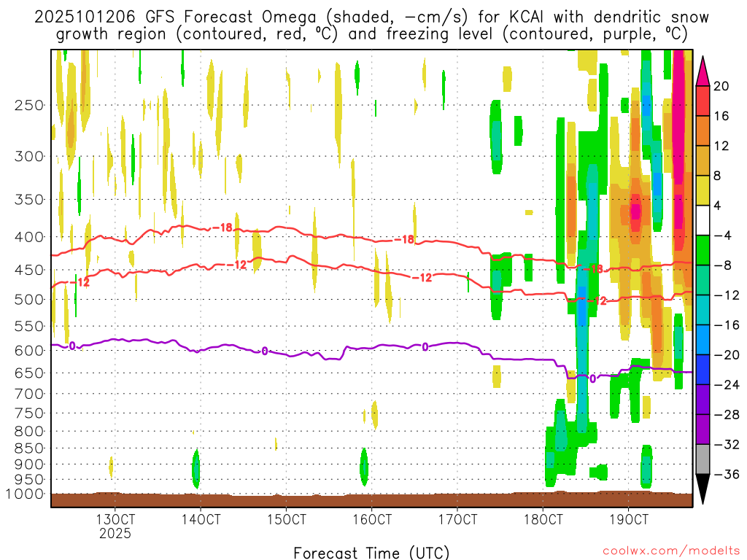The image size is (747, 560).
Task: Click the chart title line starting '2025101206 GFS Forecast Omega'
Action: (x=371, y=17)
